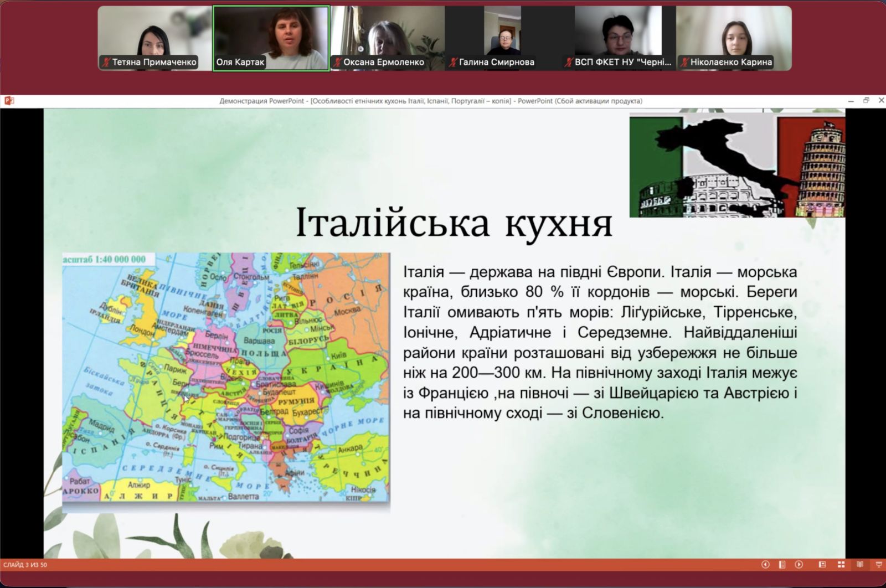Switch to Normal view icon
Screen dimensions: 886x588
(x=822, y=565)
